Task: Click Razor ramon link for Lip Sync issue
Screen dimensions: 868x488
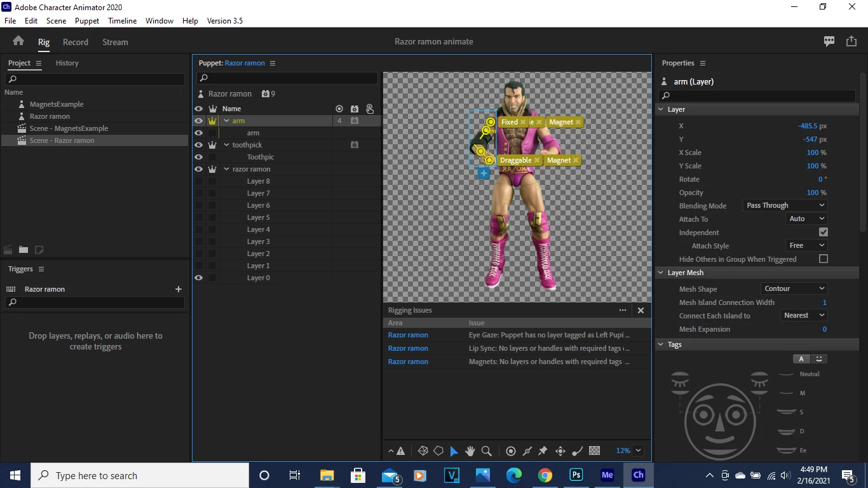Action: (408, 348)
